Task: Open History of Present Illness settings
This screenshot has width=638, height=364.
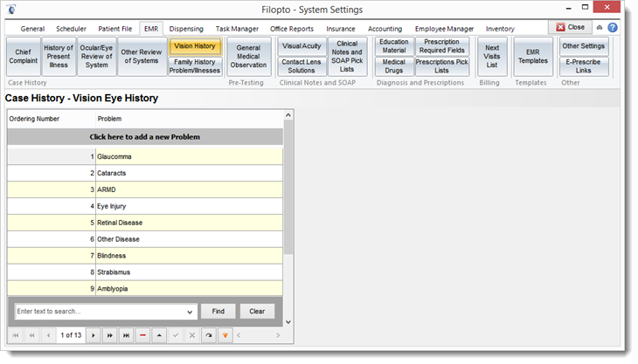Action: (59, 57)
